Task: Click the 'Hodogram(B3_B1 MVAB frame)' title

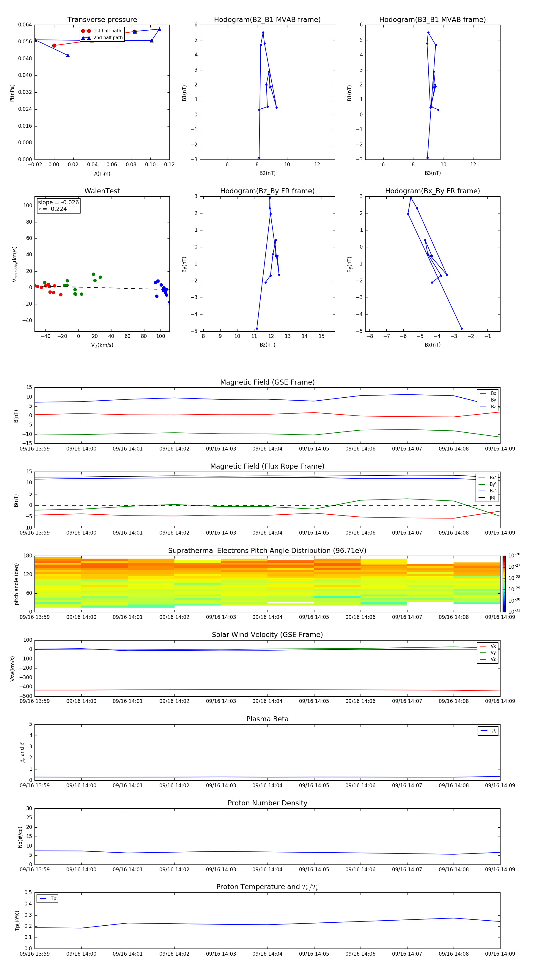Action: pos(432,20)
